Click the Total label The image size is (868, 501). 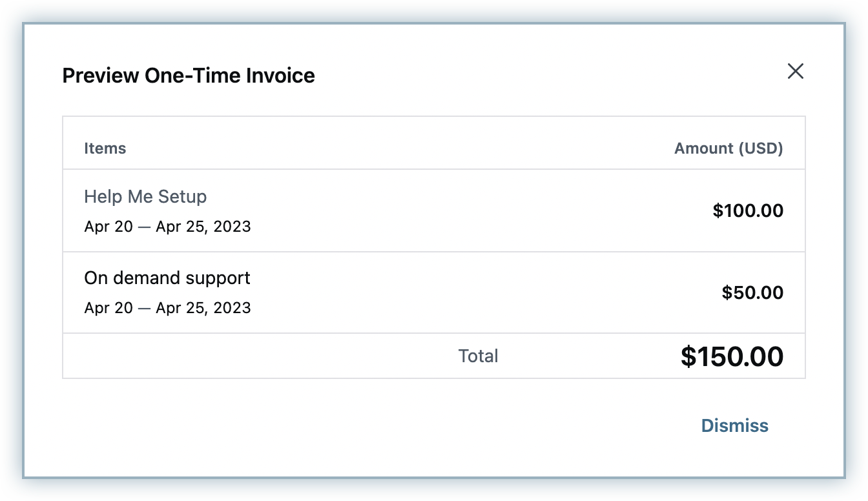478,356
